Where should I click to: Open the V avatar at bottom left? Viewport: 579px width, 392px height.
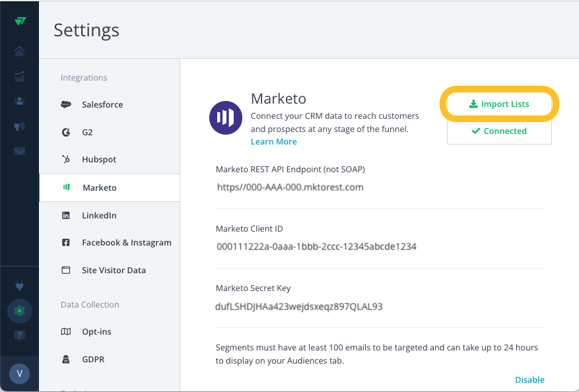click(20, 374)
